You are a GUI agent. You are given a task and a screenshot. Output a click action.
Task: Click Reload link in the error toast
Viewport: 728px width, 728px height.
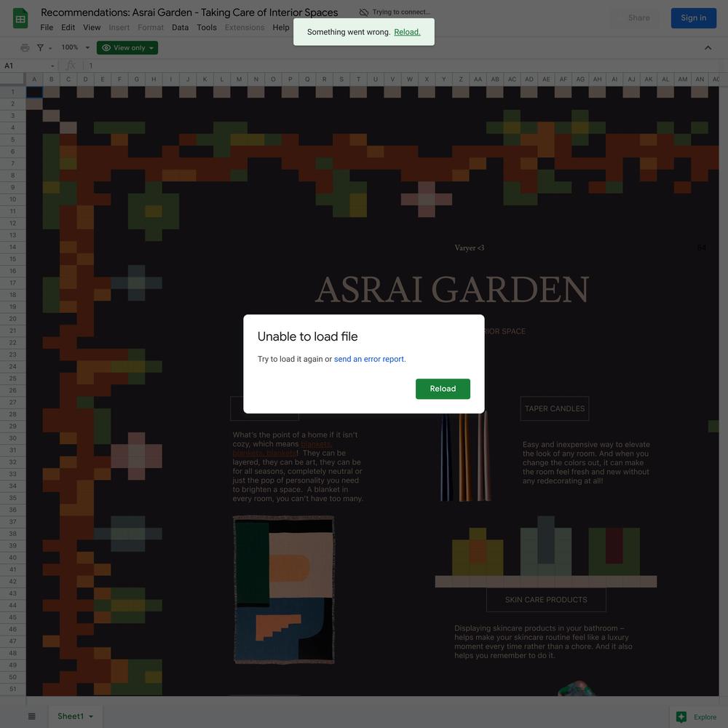[407, 32]
